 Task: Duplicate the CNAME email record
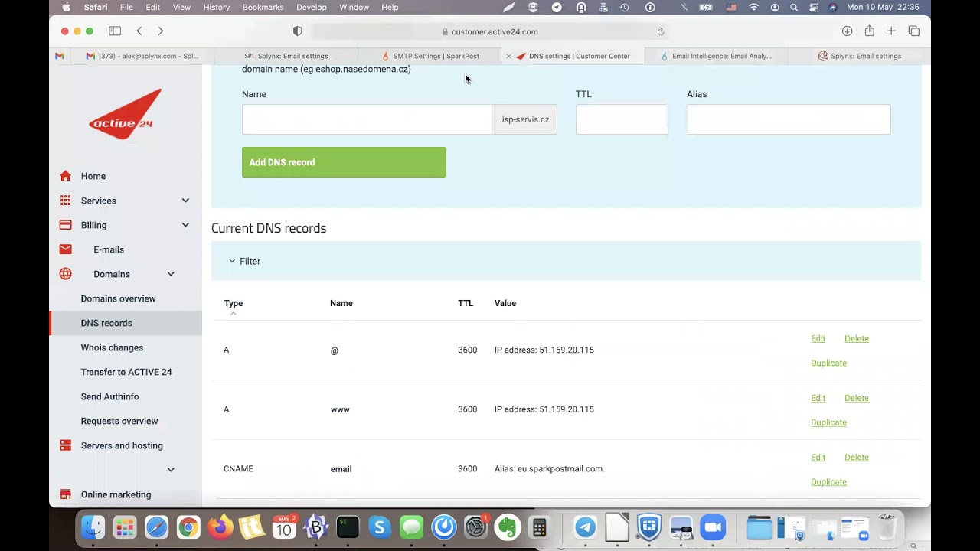(x=828, y=482)
